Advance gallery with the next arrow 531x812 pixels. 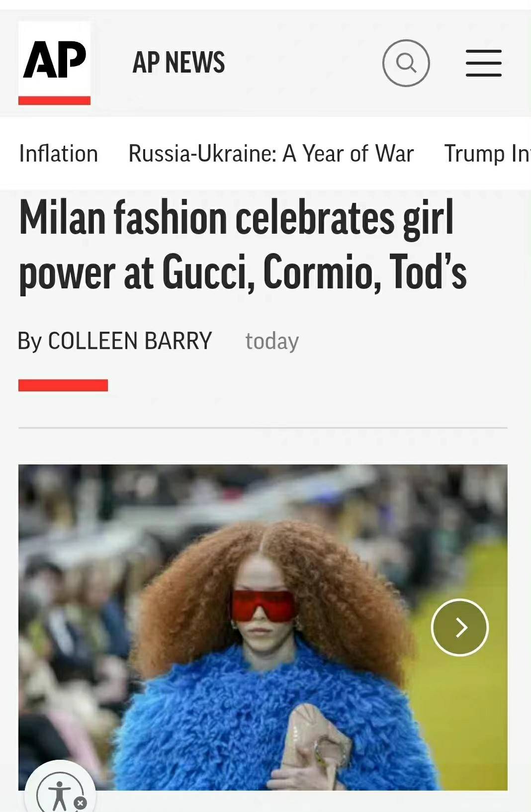click(x=460, y=628)
